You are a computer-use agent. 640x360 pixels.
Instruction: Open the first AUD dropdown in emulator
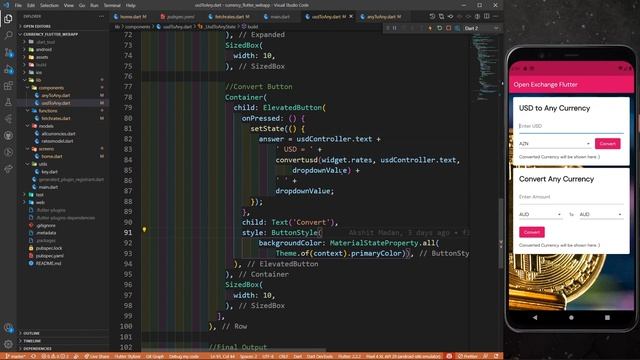coord(540,214)
